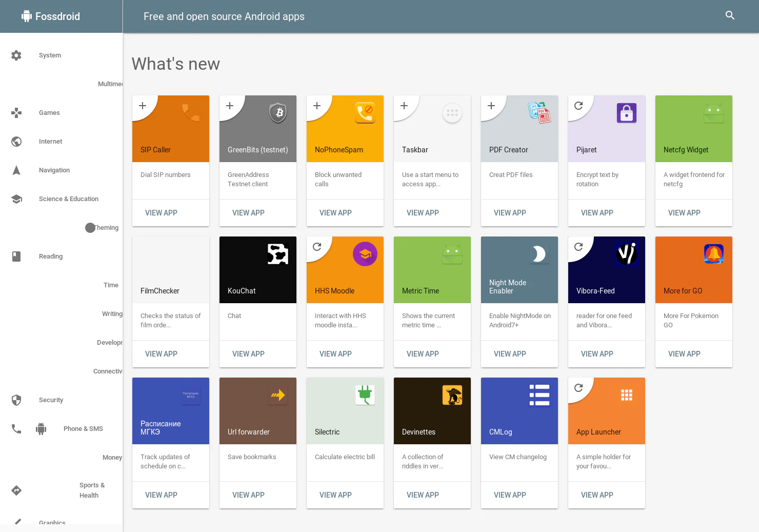Open the System category in sidebar

tap(50, 55)
